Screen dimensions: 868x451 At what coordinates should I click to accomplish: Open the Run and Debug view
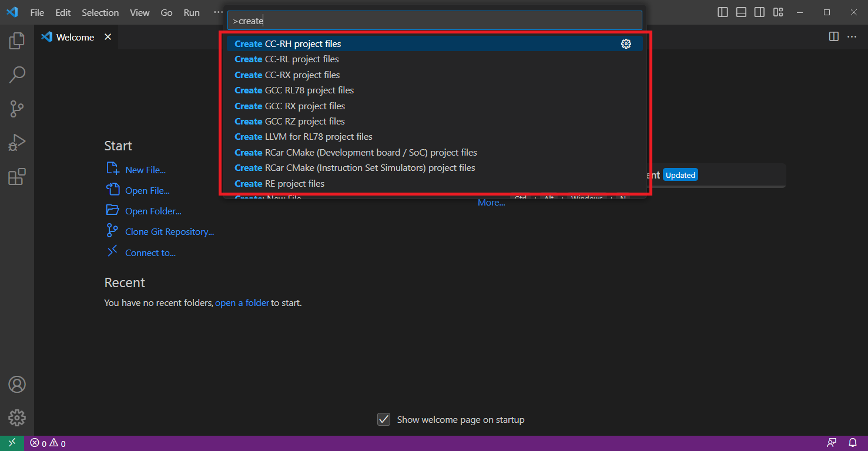tap(17, 143)
